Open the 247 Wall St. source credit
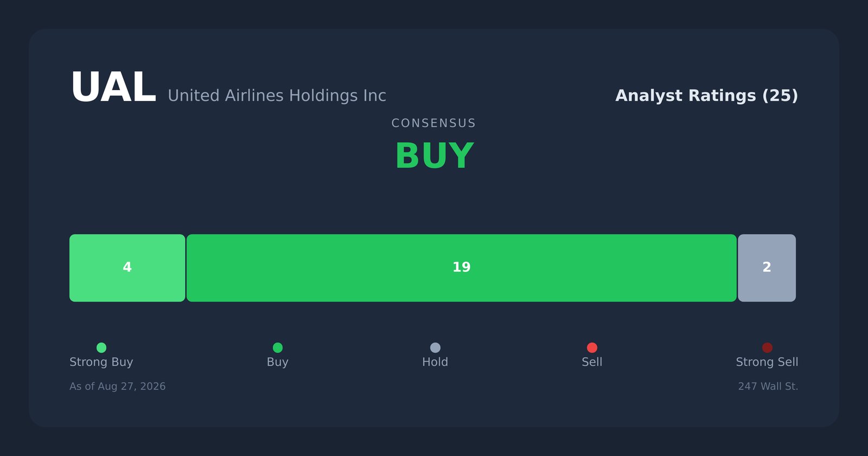The image size is (868, 456). 768,387
